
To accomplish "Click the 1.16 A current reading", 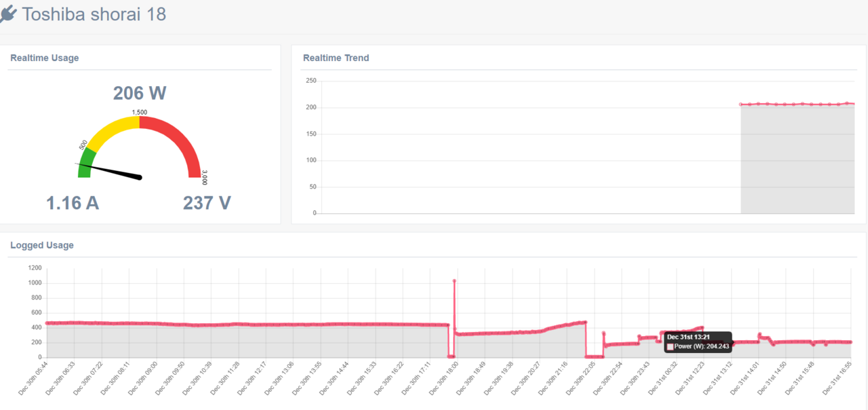I will (x=73, y=202).
